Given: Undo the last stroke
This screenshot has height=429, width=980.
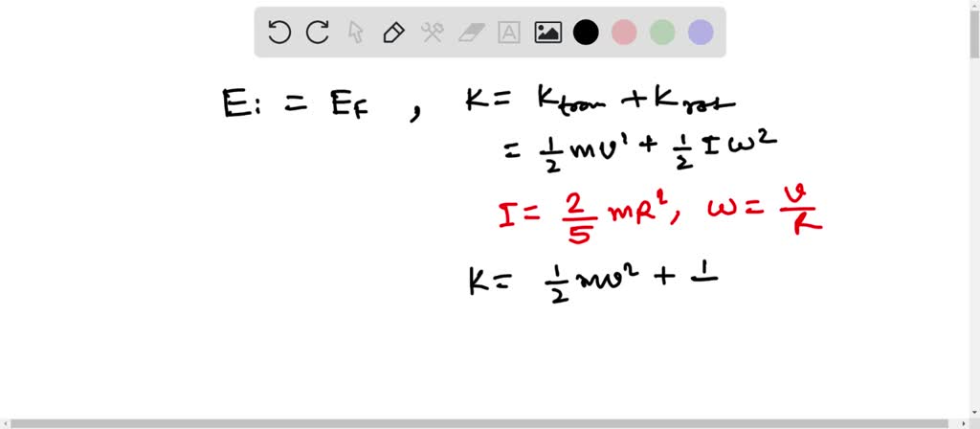Looking at the screenshot, I should (278, 32).
